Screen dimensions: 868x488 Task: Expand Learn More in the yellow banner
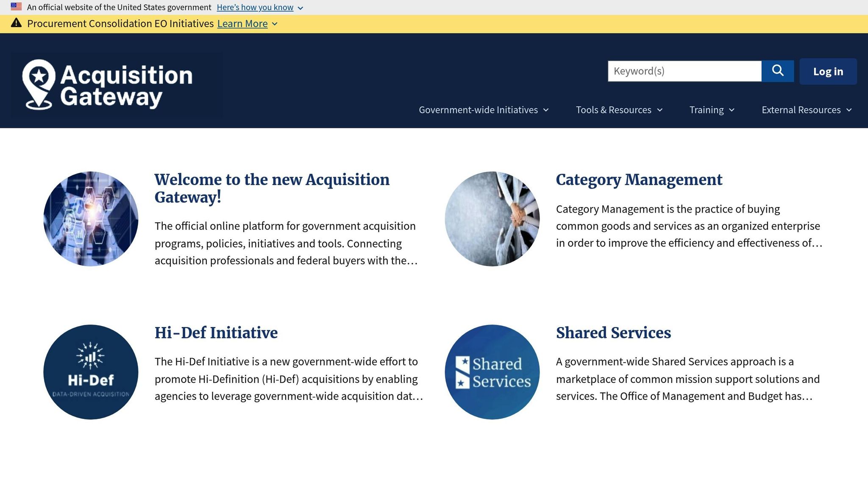click(242, 24)
